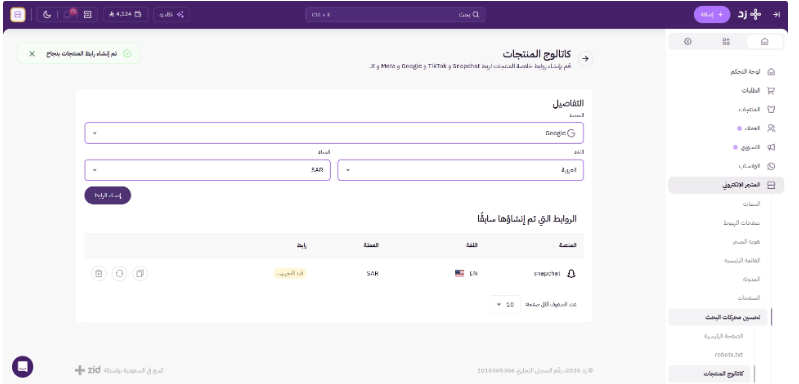Click the customers people icon in sidebar
The width and height of the screenshot is (799, 384).
coord(771,128)
